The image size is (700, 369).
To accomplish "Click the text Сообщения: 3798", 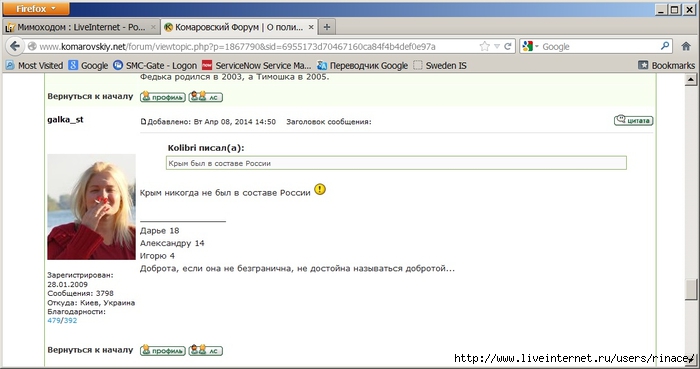I will [x=80, y=293].
